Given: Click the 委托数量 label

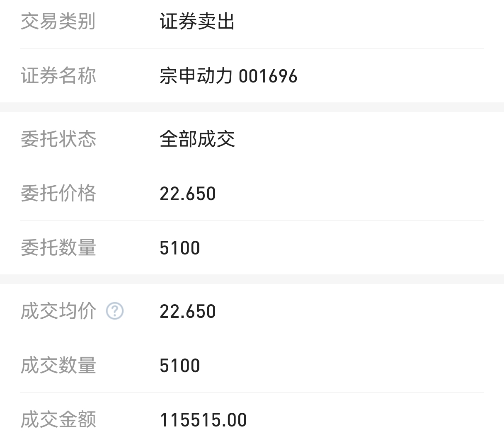Looking at the screenshot, I should (58, 248).
